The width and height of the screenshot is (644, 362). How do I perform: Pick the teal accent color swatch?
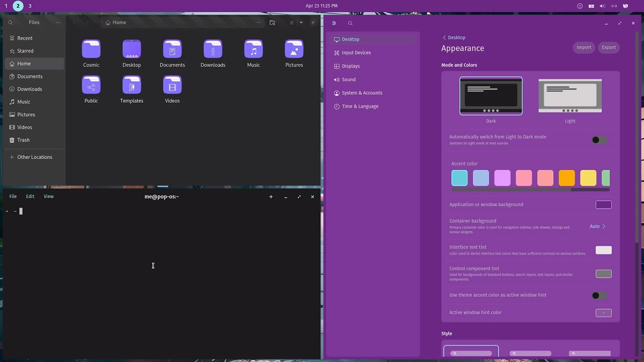click(x=459, y=178)
